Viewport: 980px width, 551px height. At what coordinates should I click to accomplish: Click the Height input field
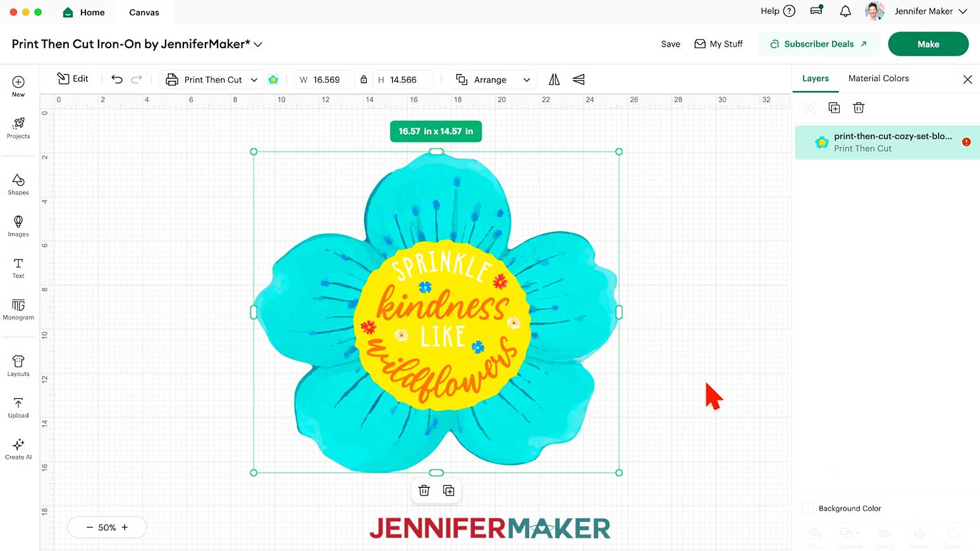click(403, 80)
